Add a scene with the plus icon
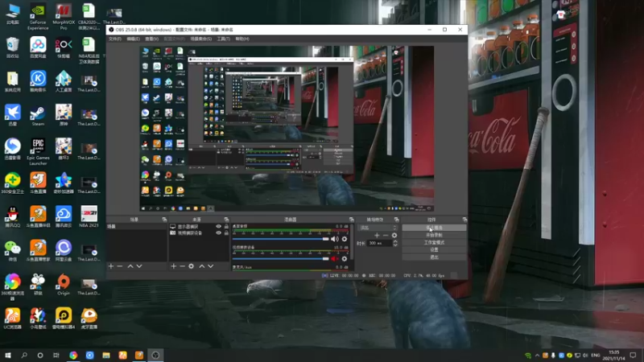 point(111,266)
